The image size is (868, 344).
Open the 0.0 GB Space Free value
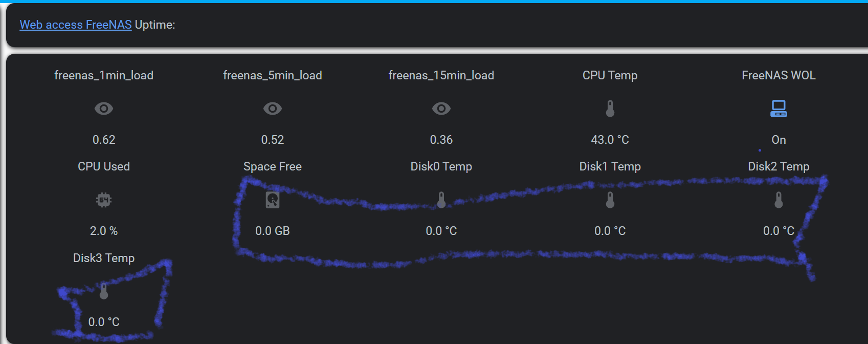coord(273,230)
